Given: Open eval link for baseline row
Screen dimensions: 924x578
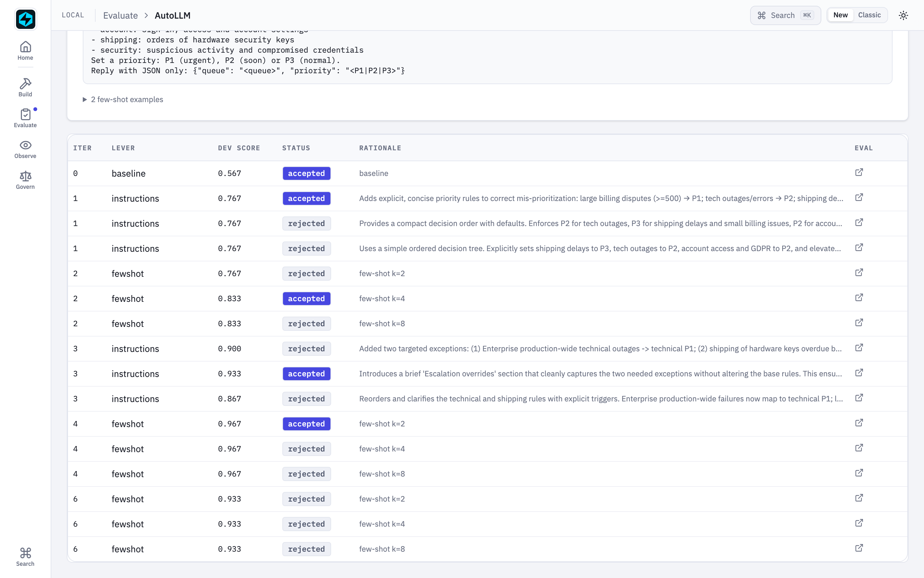Looking at the screenshot, I should click(x=859, y=172).
